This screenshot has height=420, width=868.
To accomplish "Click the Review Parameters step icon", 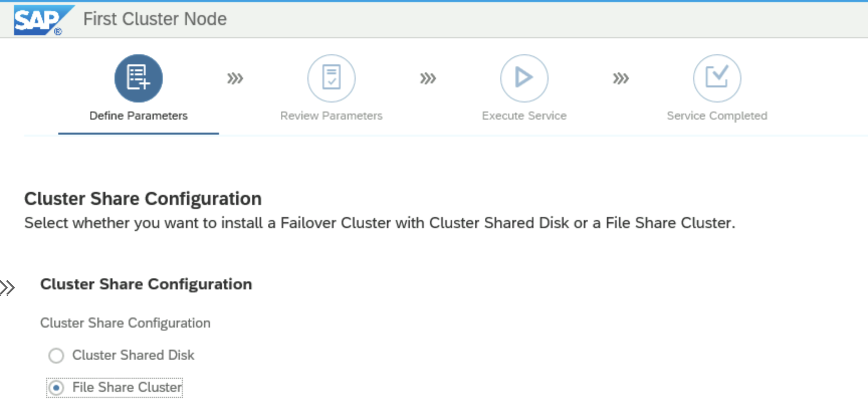I will pyautogui.click(x=332, y=78).
